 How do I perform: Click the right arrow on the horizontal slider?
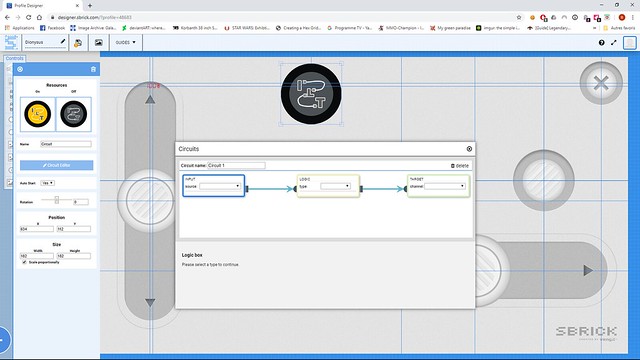pos(588,270)
